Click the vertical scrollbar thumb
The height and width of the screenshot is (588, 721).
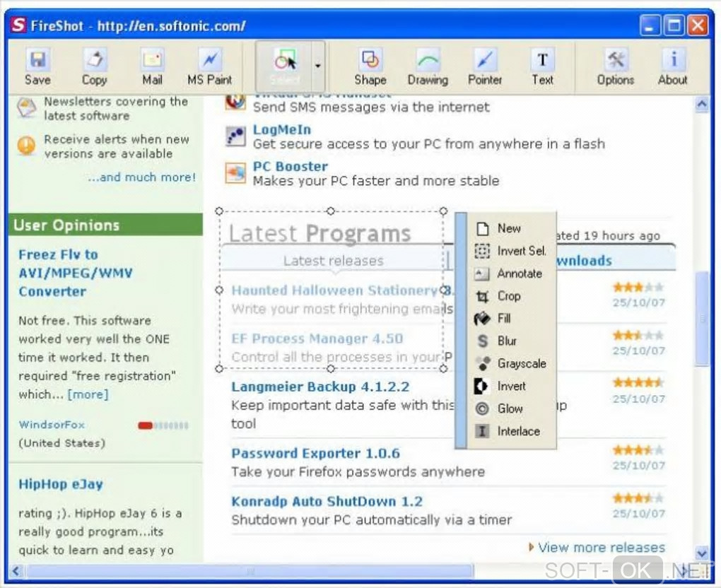tap(702, 319)
